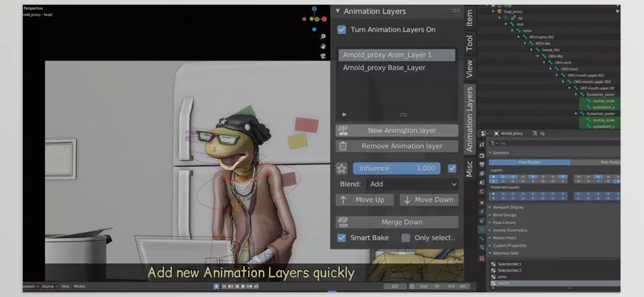Click the expand arrow below the layer list
This screenshot has height=297, width=644.
tap(344, 115)
